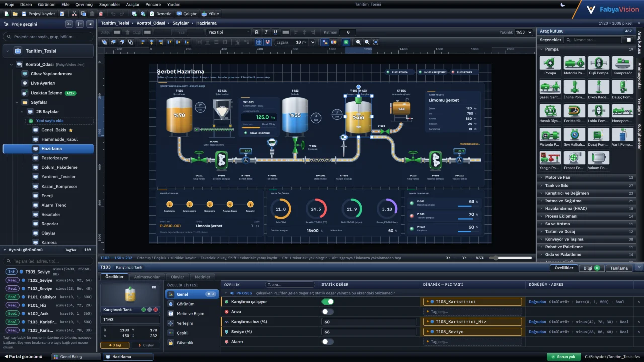Enable the Alarm toggle switch
This screenshot has width=644, height=362.
(x=328, y=342)
